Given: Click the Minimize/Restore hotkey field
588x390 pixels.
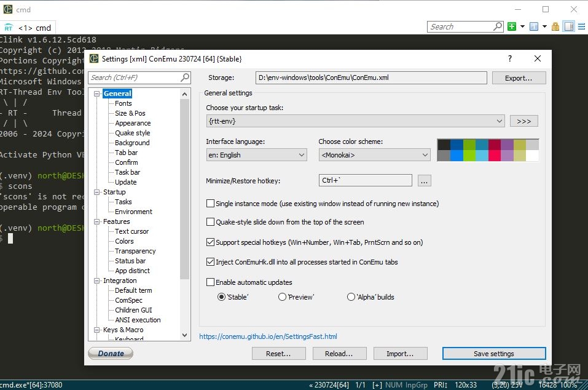Looking at the screenshot, I should 365,181.
